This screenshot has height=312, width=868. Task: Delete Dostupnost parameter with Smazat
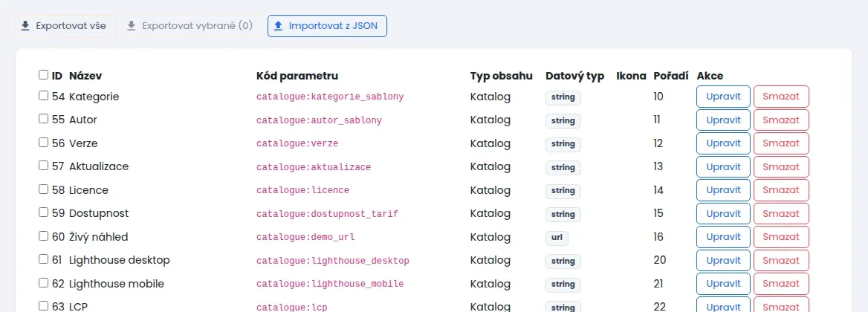tap(781, 213)
